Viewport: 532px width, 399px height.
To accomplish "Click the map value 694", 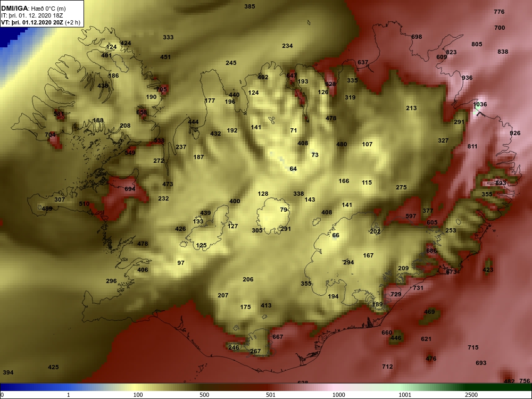I will click(x=130, y=189).
